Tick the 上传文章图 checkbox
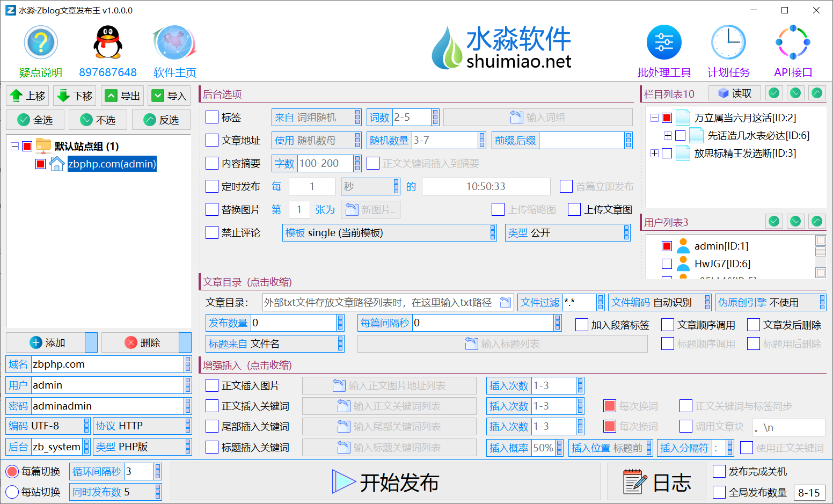The width and height of the screenshot is (833, 504). [574, 209]
